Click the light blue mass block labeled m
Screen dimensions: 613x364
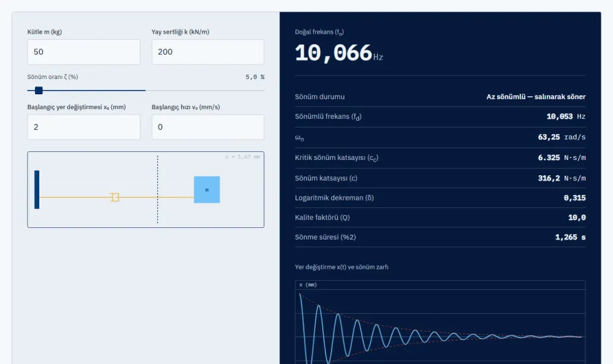pos(207,189)
